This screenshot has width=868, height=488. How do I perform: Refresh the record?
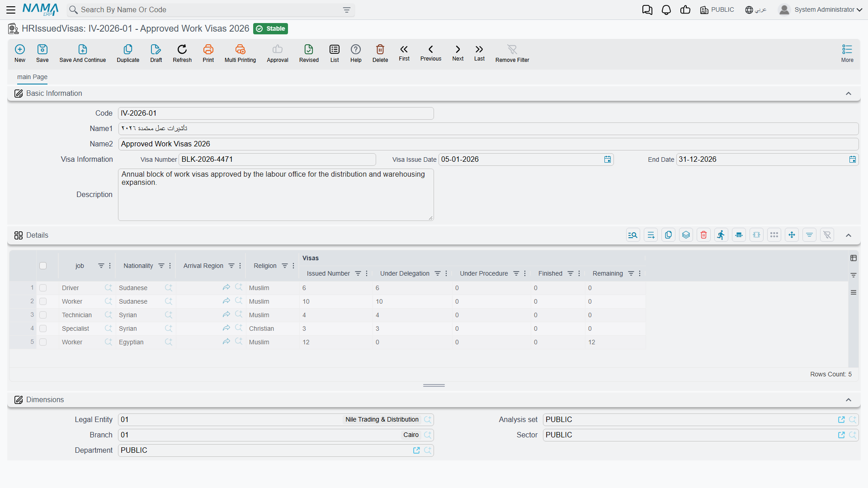point(182,53)
